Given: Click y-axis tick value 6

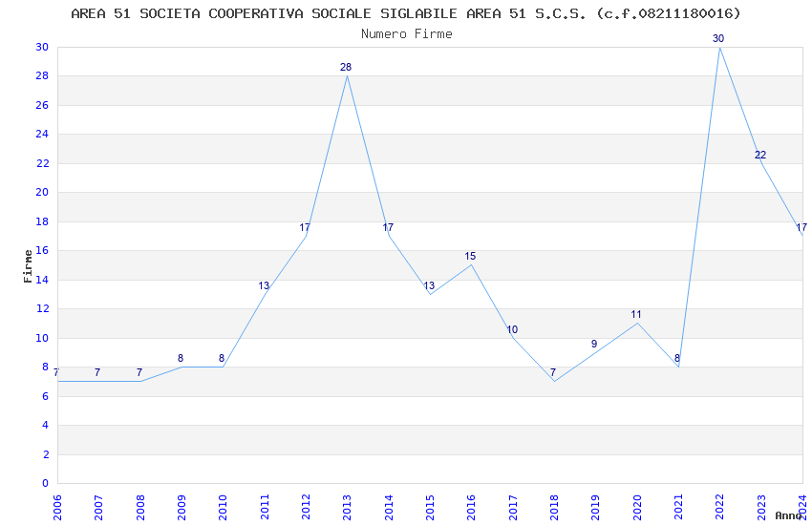Looking at the screenshot, I should (x=46, y=396).
